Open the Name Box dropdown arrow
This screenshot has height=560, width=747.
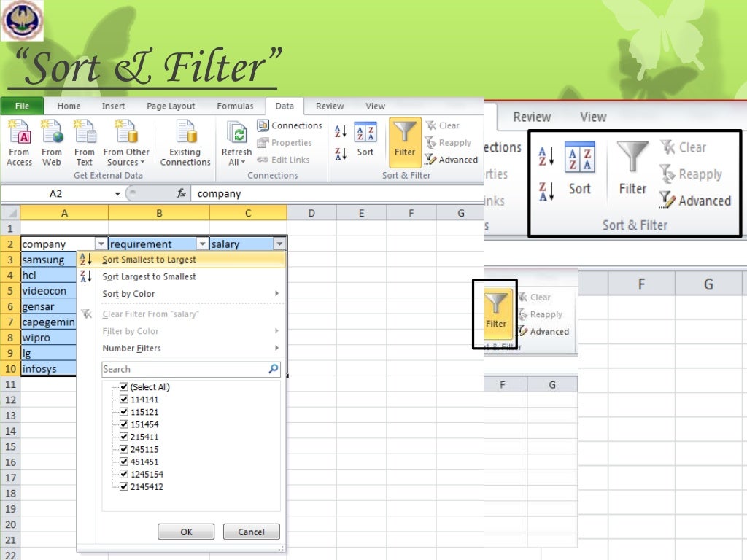coord(117,194)
